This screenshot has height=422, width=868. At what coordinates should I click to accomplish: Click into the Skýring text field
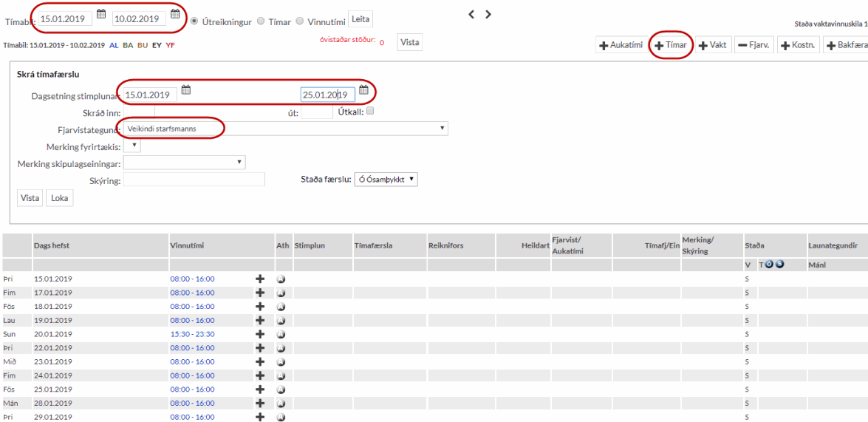click(x=194, y=180)
